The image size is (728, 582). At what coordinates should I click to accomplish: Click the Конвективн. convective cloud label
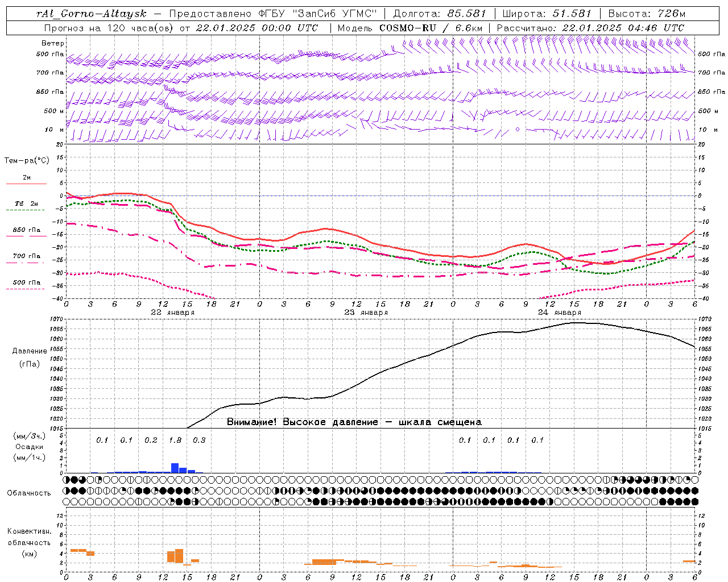pyautogui.click(x=30, y=531)
